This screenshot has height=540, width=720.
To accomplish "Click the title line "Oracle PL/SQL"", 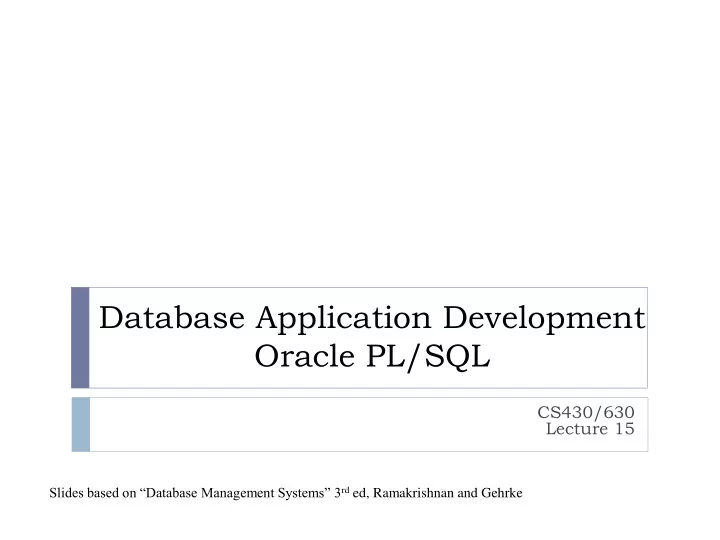I will coord(372,356).
